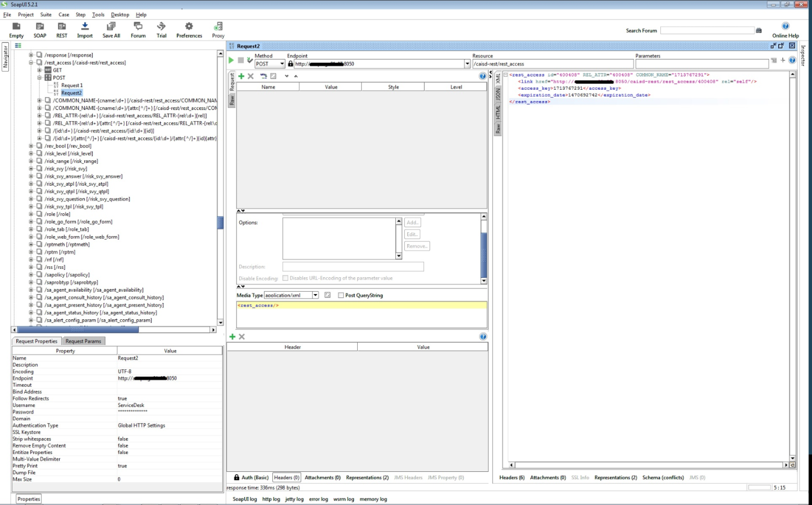This screenshot has height=505, width=812.
Task: Open the memory log button
Action: click(x=373, y=499)
